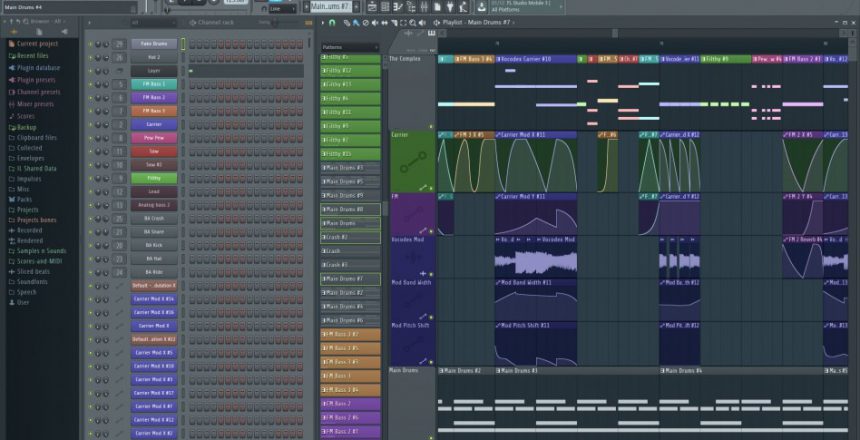Toggle mute LED of Analog bass 2 channel

[x=90, y=205]
